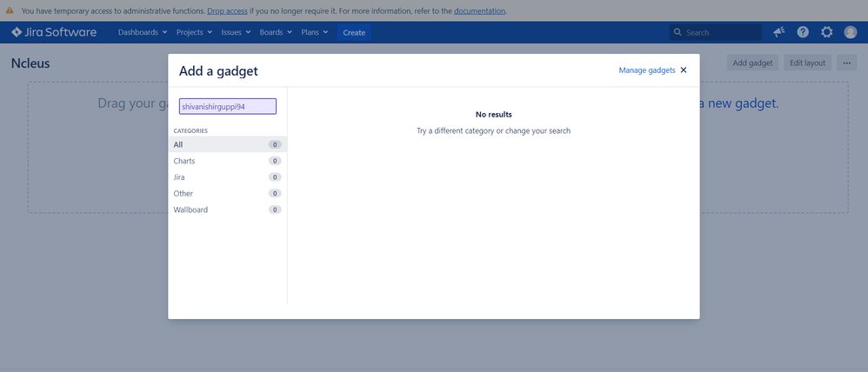This screenshot has height=372, width=868.
Task: Expand the Projects menu
Action: tap(194, 32)
